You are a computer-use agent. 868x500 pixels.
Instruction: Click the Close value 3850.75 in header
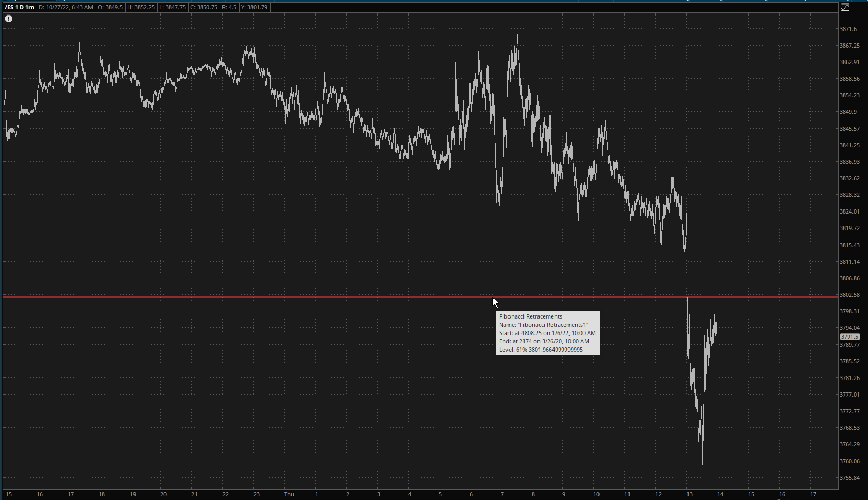(x=203, y=7)
